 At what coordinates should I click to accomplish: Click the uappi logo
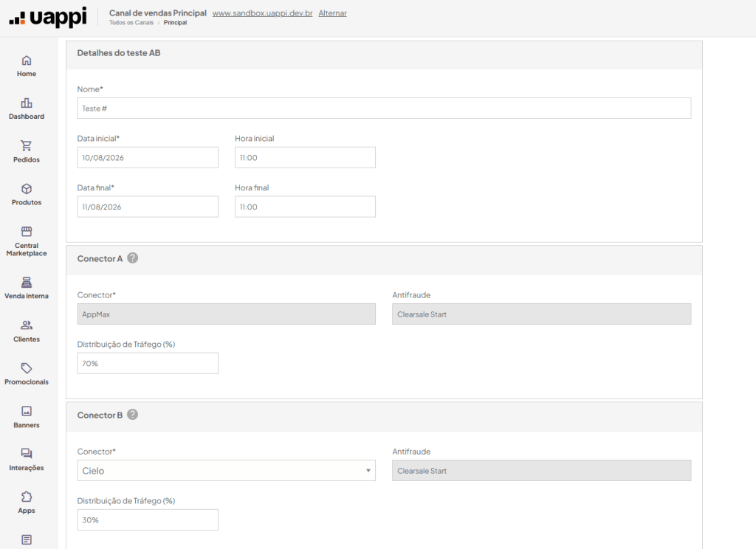[x=48, y=18]
